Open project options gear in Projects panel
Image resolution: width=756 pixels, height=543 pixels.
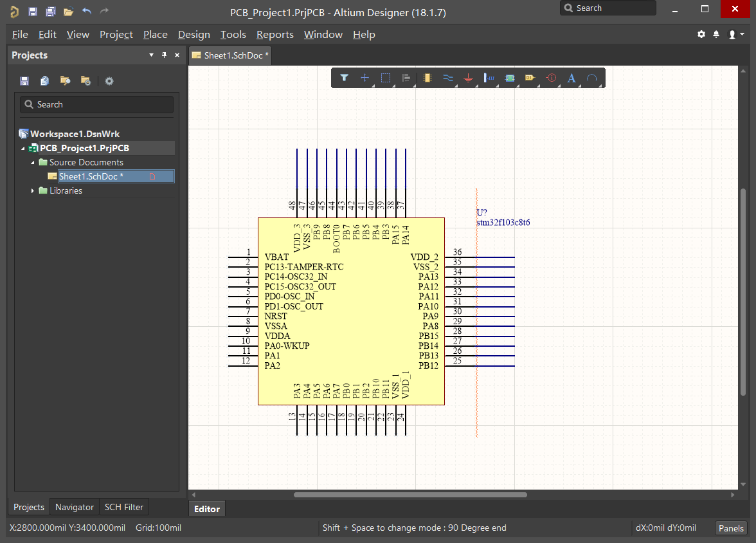click(109, 81)
